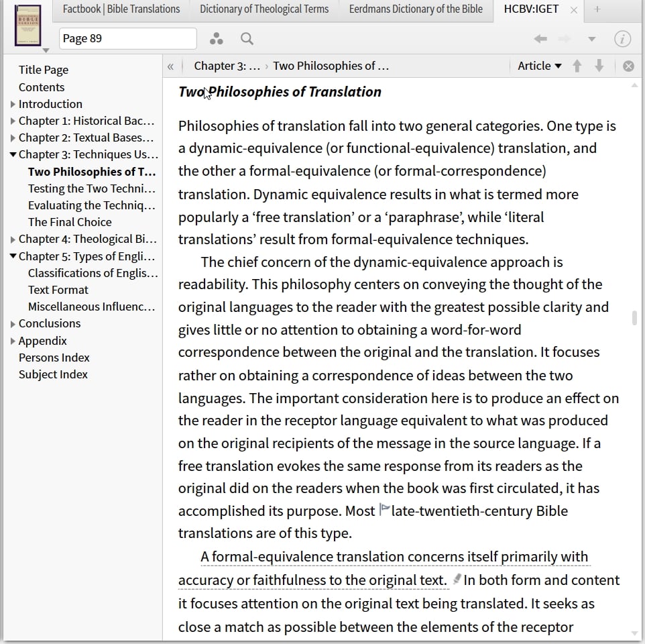Screen dimensions: 645x644
Task: Jump to previous article with up arrow
Action: pyautogui.click(x=577, y=66)
